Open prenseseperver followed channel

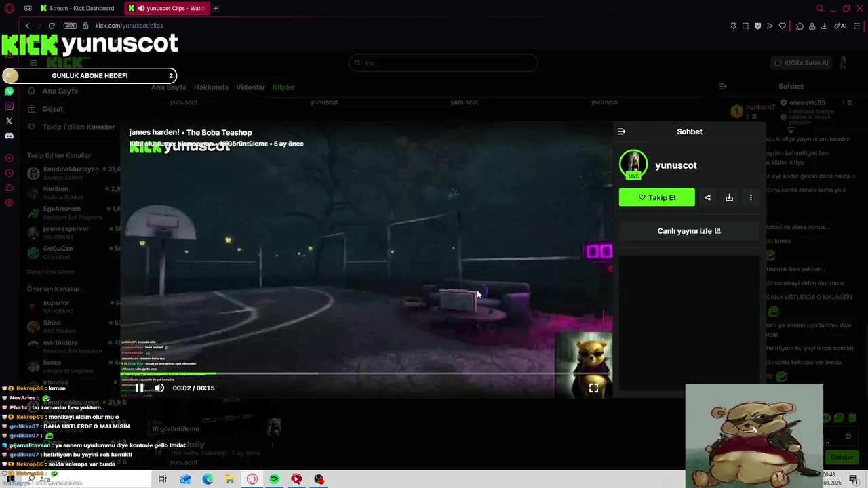(73, 232)
